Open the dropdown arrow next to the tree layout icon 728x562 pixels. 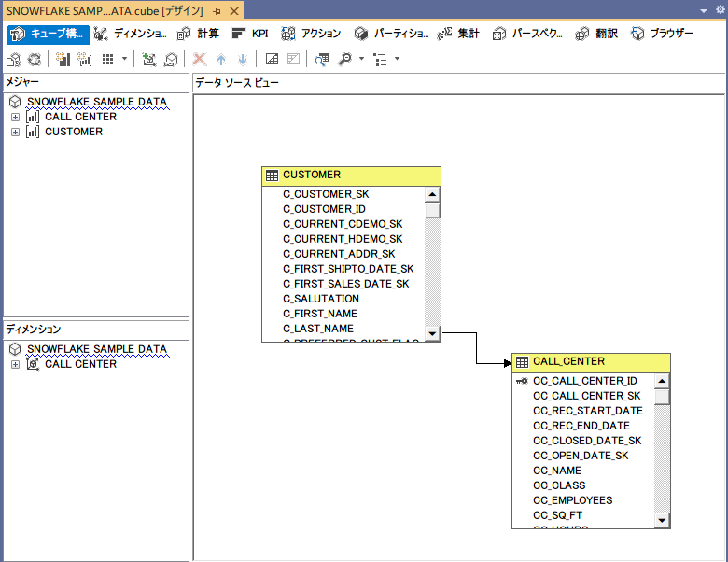pos(397,59)
